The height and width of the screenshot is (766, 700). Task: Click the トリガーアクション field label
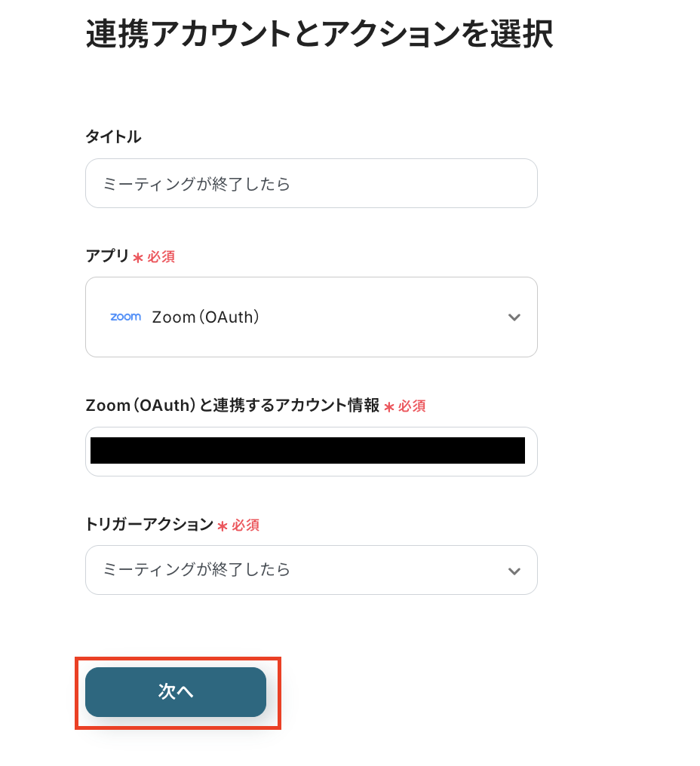click(149, 525)
